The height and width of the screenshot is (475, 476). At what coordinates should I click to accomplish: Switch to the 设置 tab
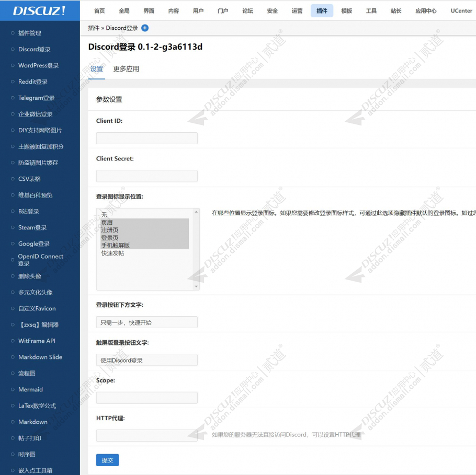pyautogui.click(x=97, y=69)
